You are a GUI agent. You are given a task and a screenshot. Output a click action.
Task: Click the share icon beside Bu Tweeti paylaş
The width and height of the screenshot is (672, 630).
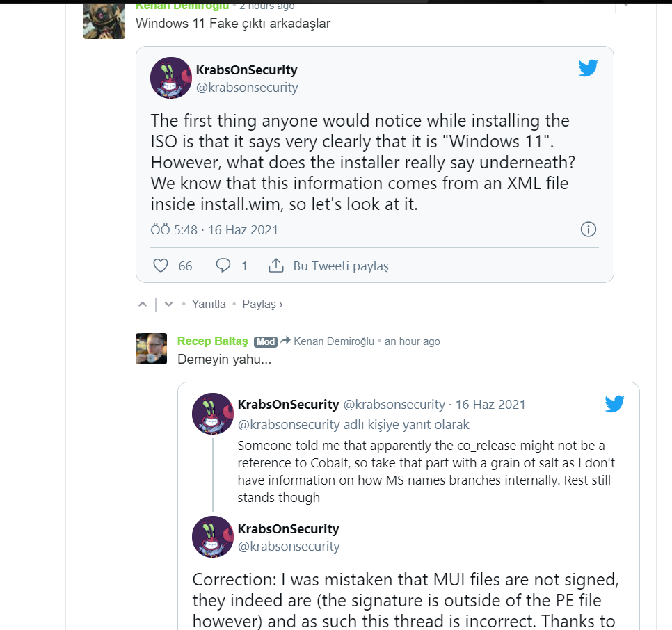point(276,266)
